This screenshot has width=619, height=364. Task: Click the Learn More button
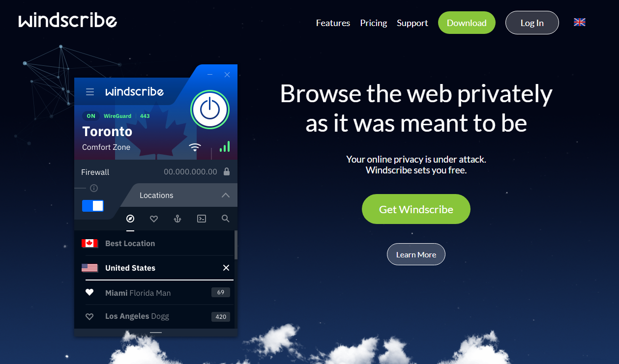click(416, 254)
